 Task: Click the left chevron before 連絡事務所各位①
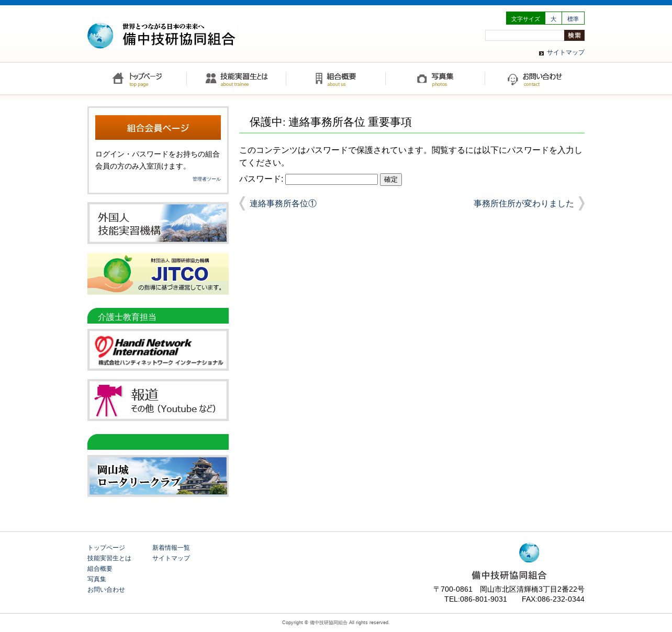tap(242, 203)
